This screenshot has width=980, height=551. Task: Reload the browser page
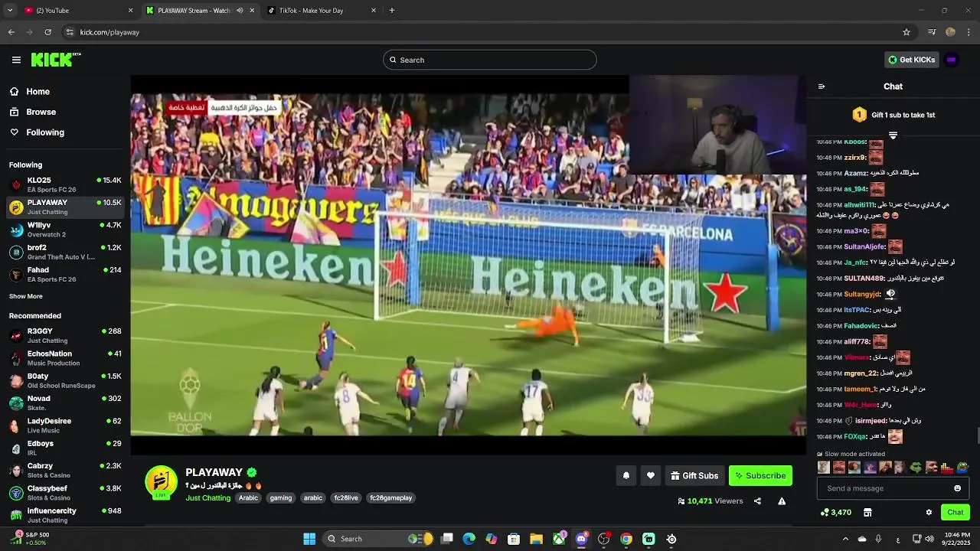(x=47, y=32)
